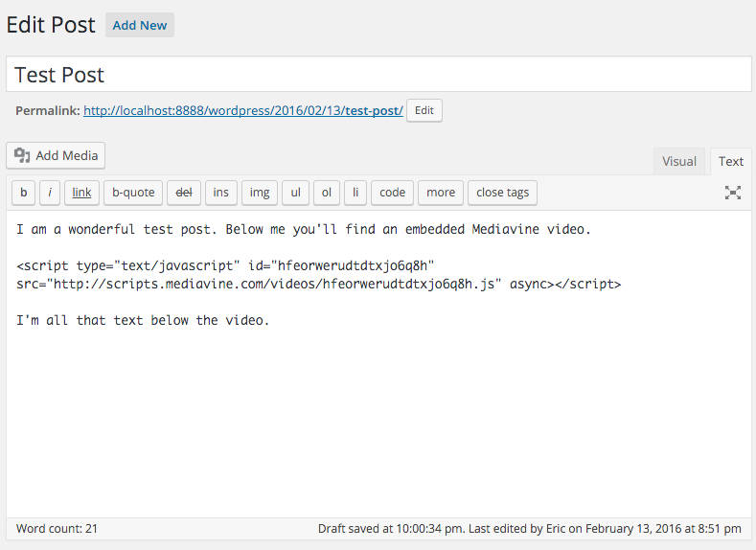Screen dimensions: 756x550
Task: Click the ins quicktag button
Action: coord(220,193)
